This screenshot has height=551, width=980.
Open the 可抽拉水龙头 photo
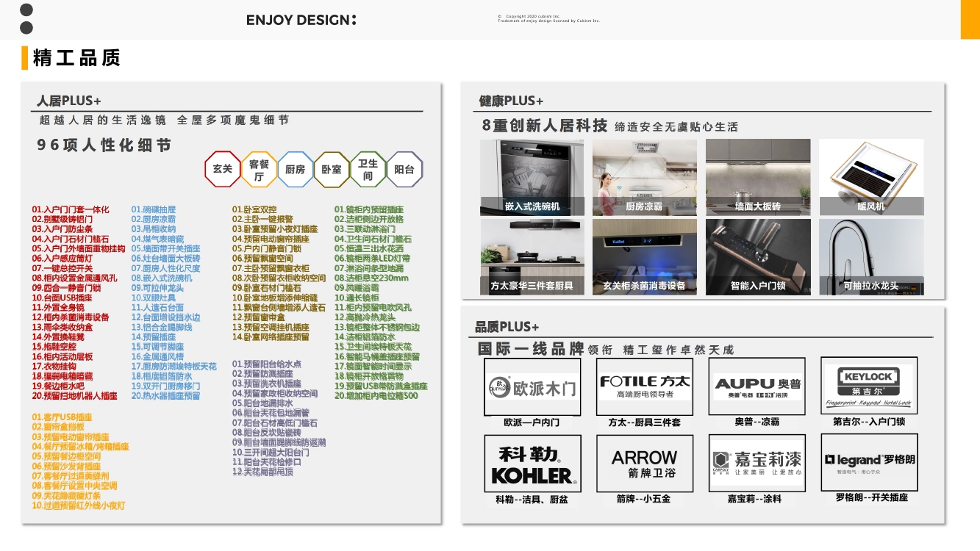tap(871, 257)
